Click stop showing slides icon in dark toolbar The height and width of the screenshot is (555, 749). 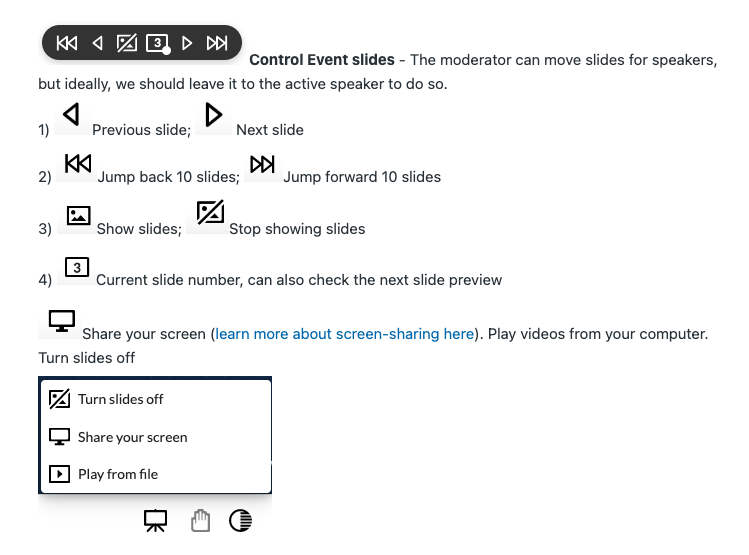[127, 43]
